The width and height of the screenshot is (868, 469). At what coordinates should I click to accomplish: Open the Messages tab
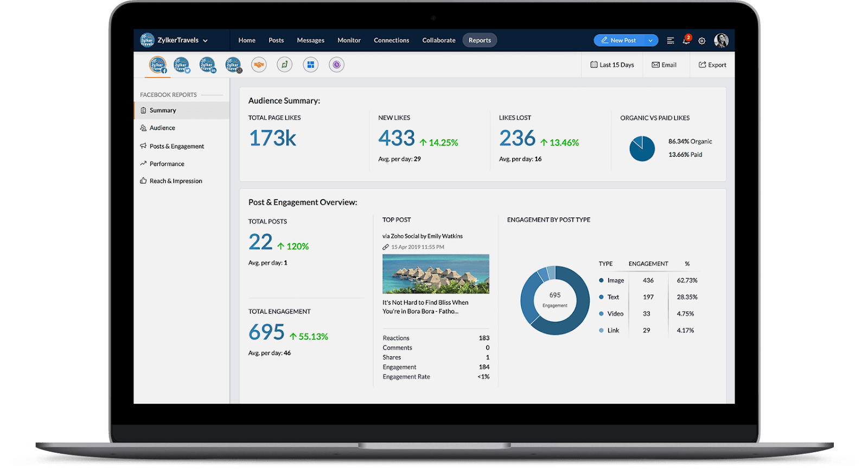point(310,40)
